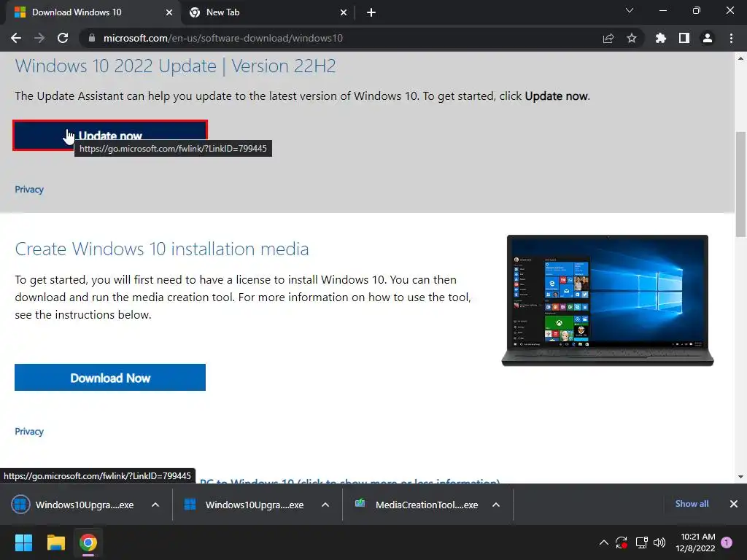
Task: Open the MediaCreationTool....exe download
Action: 417,505
